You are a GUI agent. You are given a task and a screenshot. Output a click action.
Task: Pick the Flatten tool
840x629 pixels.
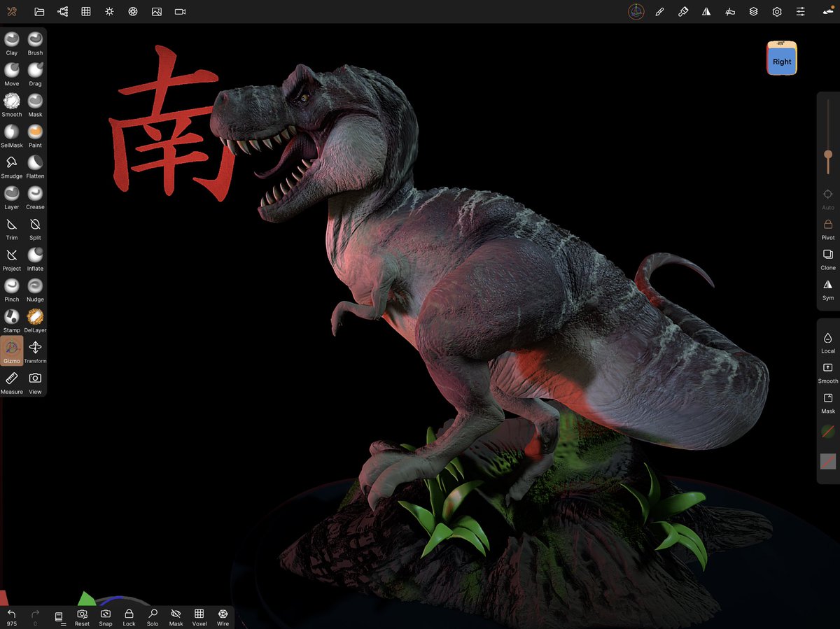click(x=35, y=166)
